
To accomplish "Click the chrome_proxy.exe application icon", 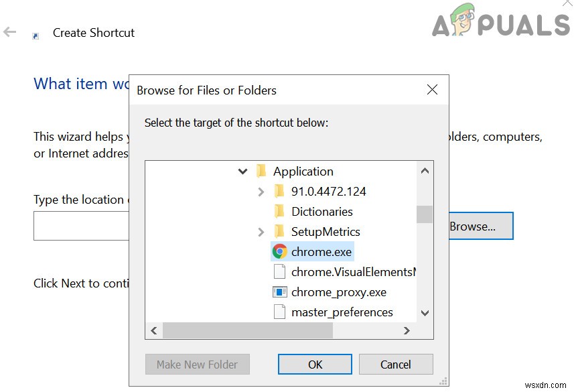I will [x=281, y=291].
